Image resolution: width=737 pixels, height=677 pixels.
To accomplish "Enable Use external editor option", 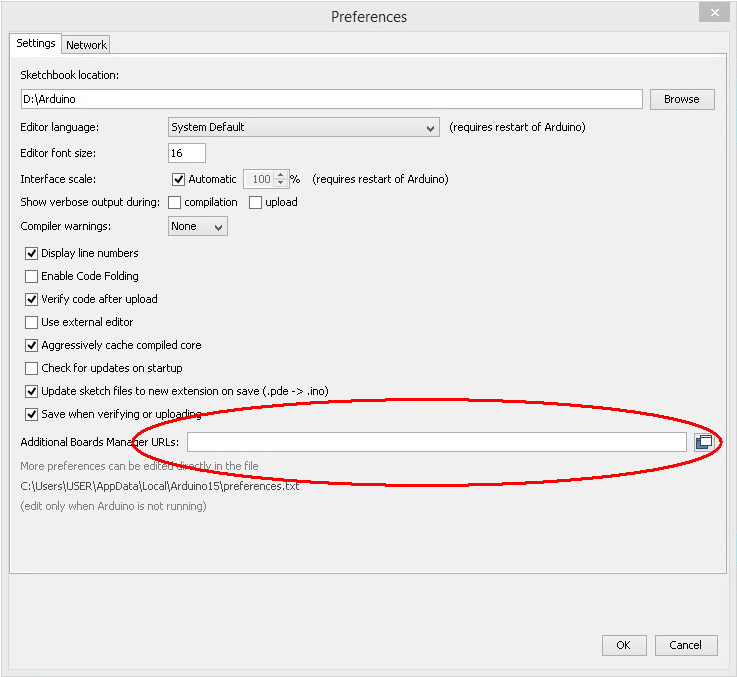I will (x=32, y=323).
